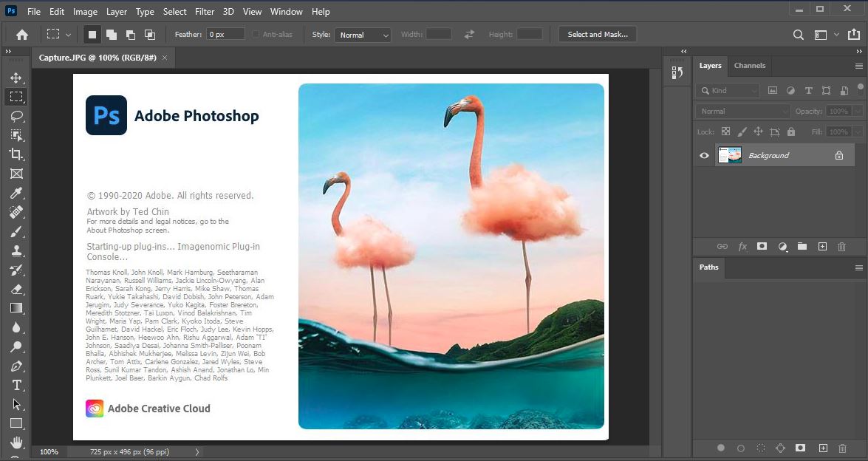Activate the Crop tool
868x461 pixels.
tap(16, 154)
